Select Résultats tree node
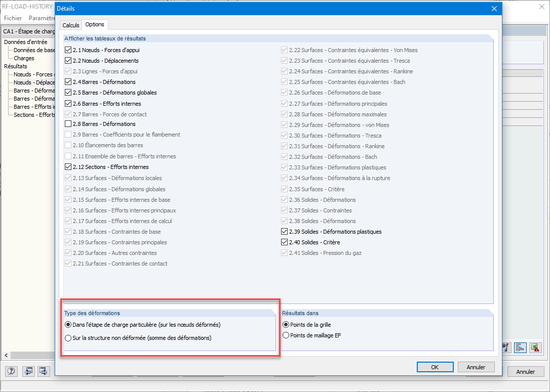This screenshot has width=550, height=392. click(15, 66)
